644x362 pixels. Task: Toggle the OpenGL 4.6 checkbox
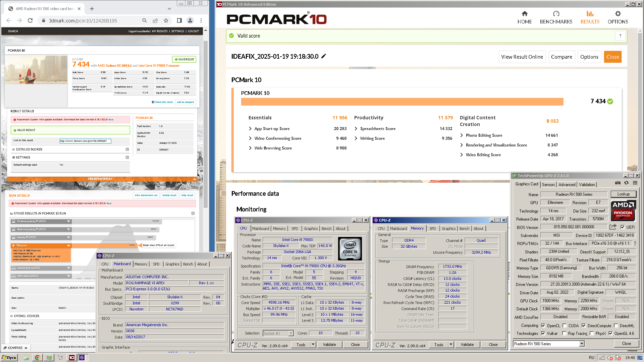[610, 334]
